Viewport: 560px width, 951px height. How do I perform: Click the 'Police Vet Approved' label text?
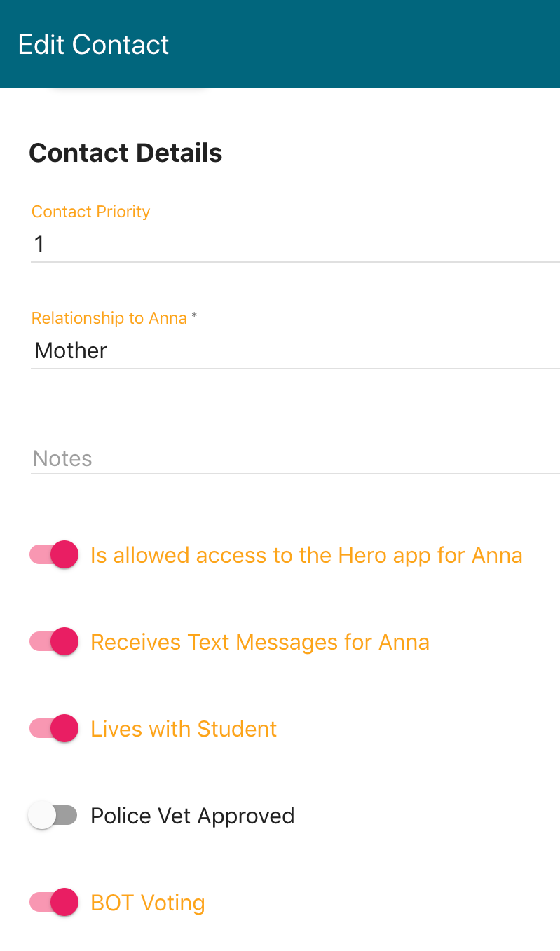pos(192,816)
